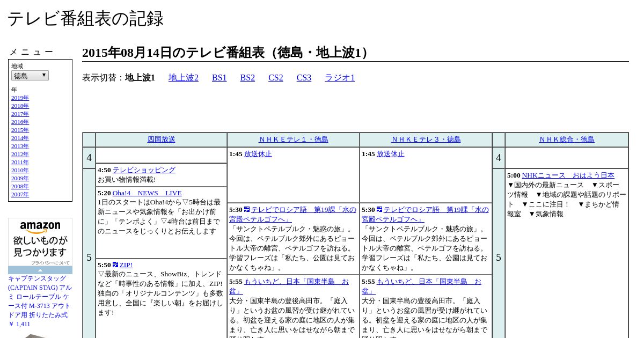Open year 2009年 archive
The image size is (644, 338).
pyautogui.click(x=20, y=178)
